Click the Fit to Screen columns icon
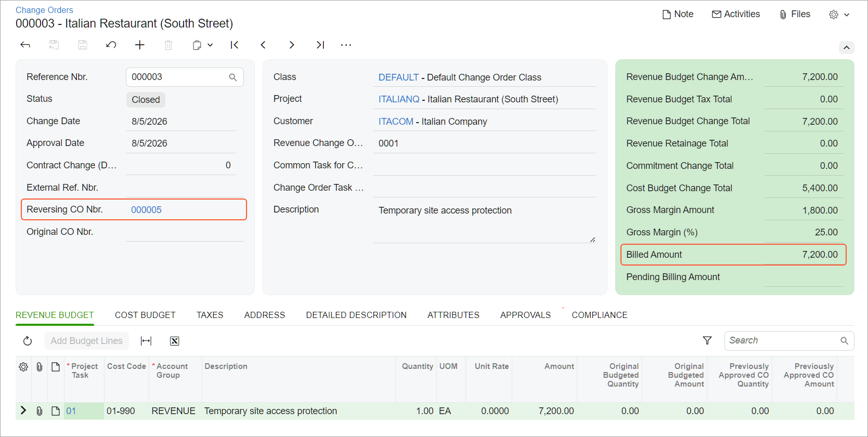 coord(146,341)
